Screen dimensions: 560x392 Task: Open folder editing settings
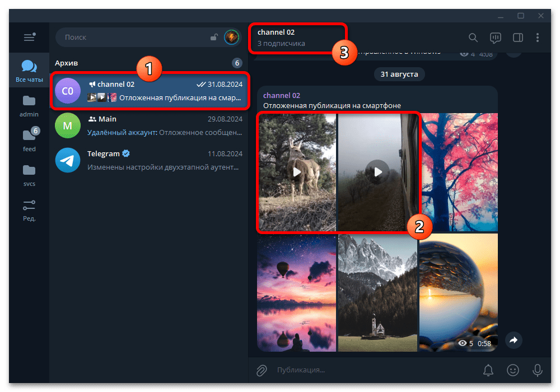coord(29,211)
